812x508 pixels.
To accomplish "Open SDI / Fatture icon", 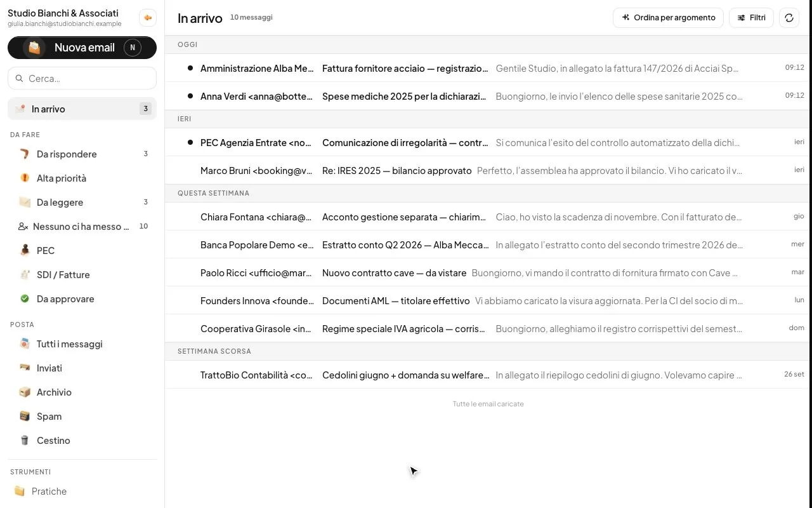I will pyautogui.click(x=25, y=275).
